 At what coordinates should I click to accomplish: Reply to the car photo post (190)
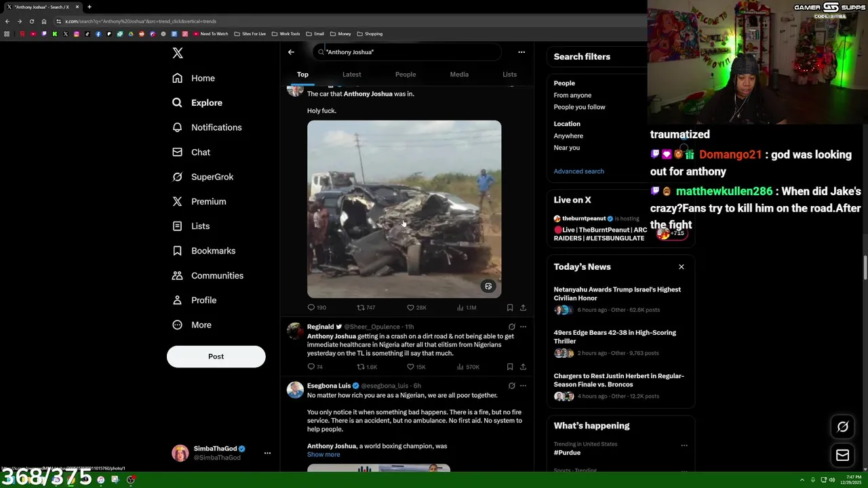coord(317,308)
